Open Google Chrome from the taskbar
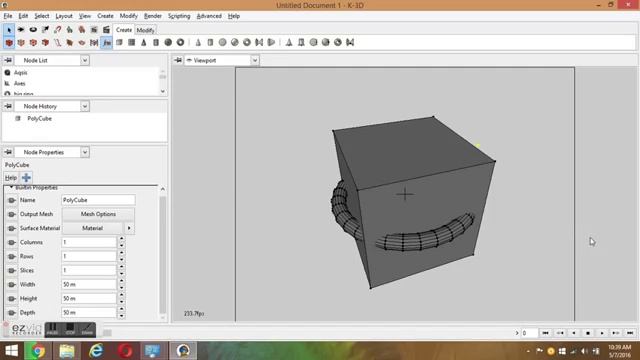 (37, 351)
